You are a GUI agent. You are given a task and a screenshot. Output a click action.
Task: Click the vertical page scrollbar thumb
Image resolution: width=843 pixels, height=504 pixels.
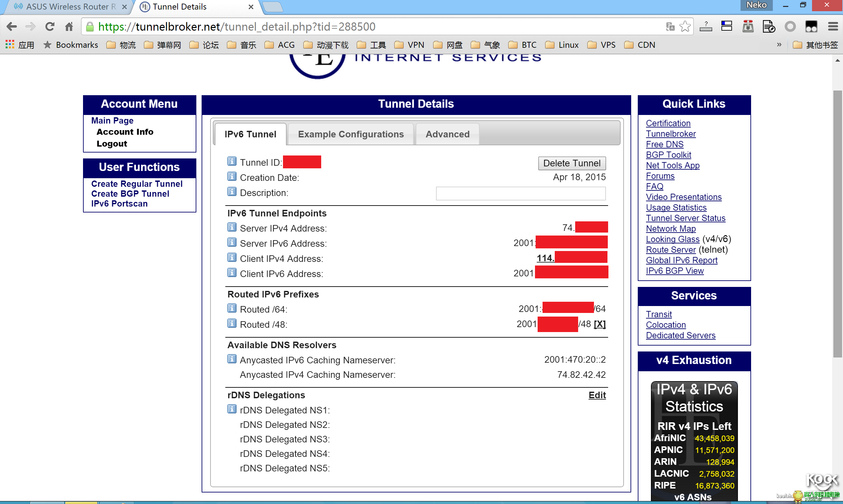coord(838,223)
